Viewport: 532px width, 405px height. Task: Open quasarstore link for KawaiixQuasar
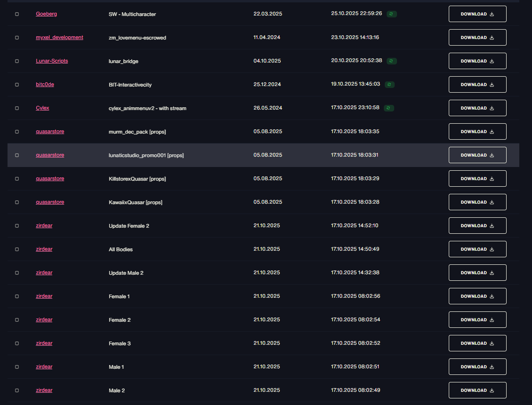[50, 202]
